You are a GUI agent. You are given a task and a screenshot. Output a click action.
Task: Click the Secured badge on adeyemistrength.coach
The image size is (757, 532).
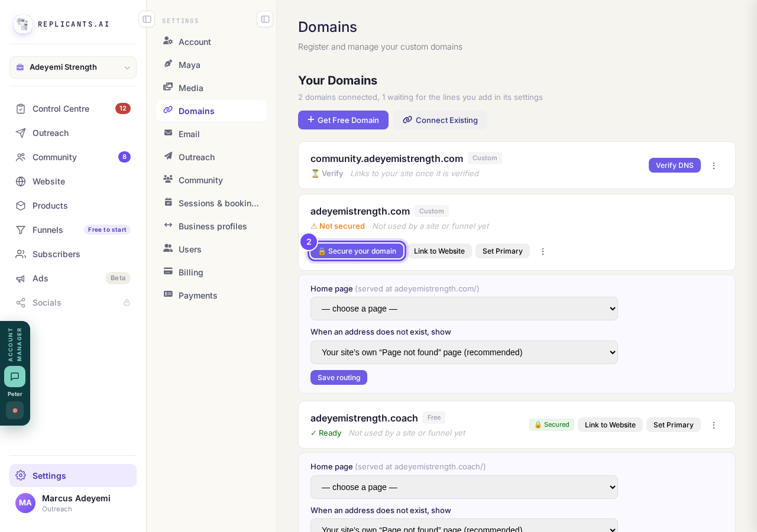coord(552,425)
